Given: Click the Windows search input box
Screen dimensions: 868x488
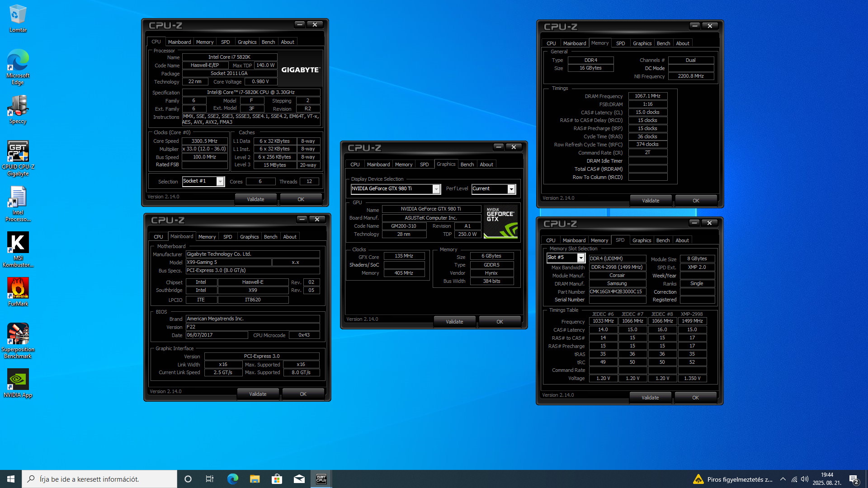Looking at the screenshot, I should click(x=99, y=479).
